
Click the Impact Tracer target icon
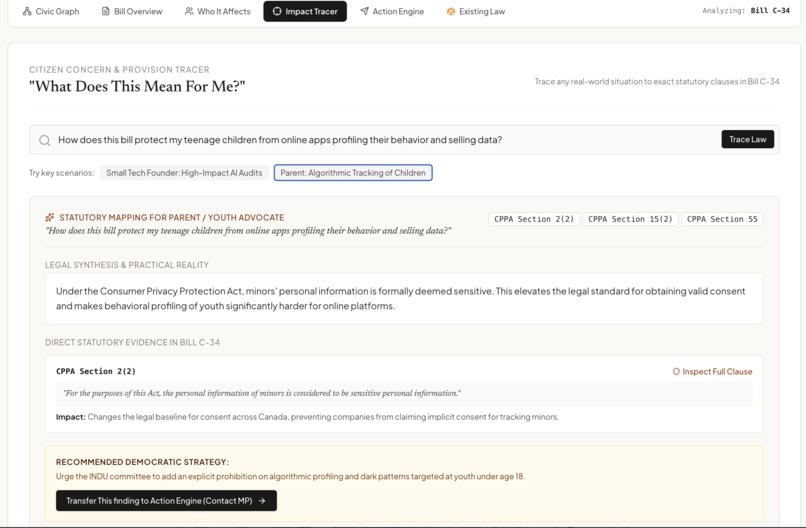tap(277, 11)
